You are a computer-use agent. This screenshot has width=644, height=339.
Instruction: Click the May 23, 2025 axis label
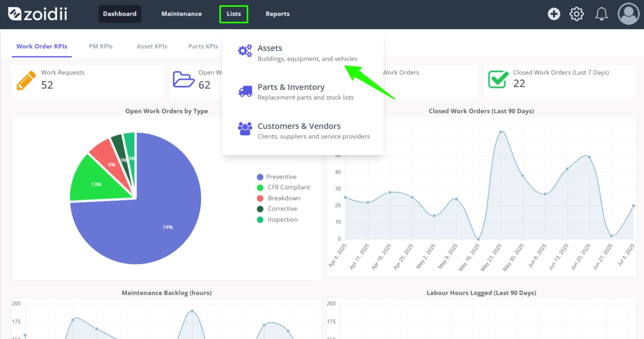[491, 257]
